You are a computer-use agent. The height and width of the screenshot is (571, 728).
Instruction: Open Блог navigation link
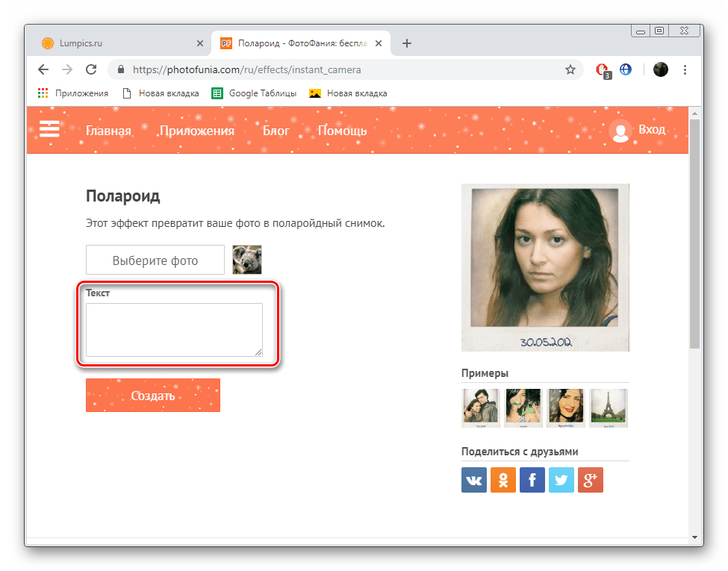click(276, 131)
